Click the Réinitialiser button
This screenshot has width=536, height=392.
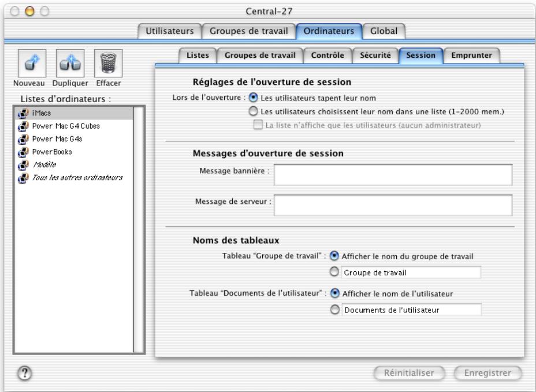click(x=409, y=373)
